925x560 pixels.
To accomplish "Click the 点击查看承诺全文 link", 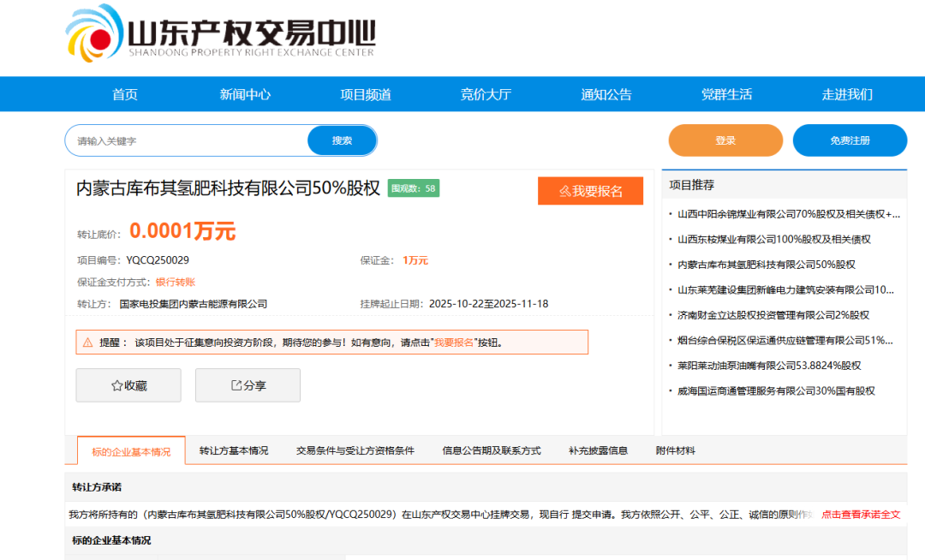I will pos(859,515).
